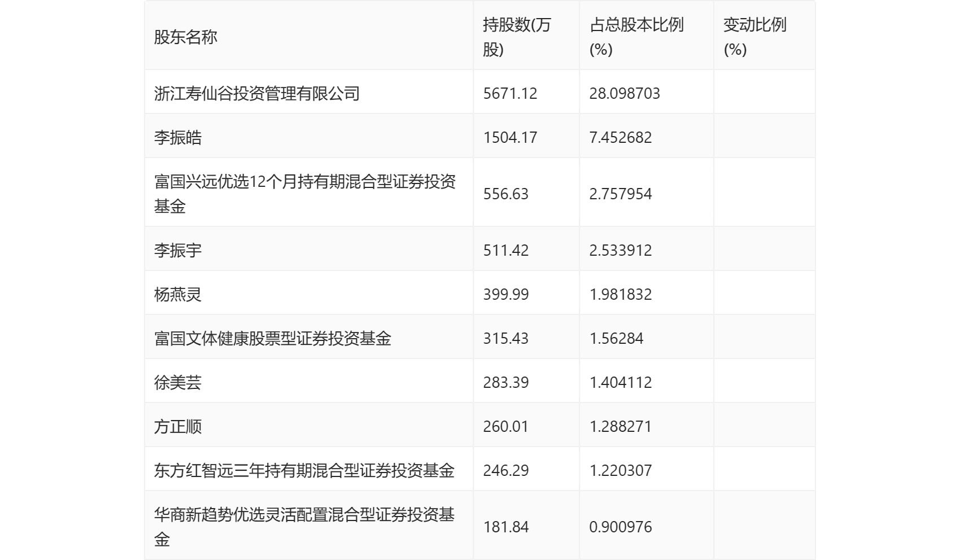
Task: Select shareholding value 315.43
Action: click(506, 338)
